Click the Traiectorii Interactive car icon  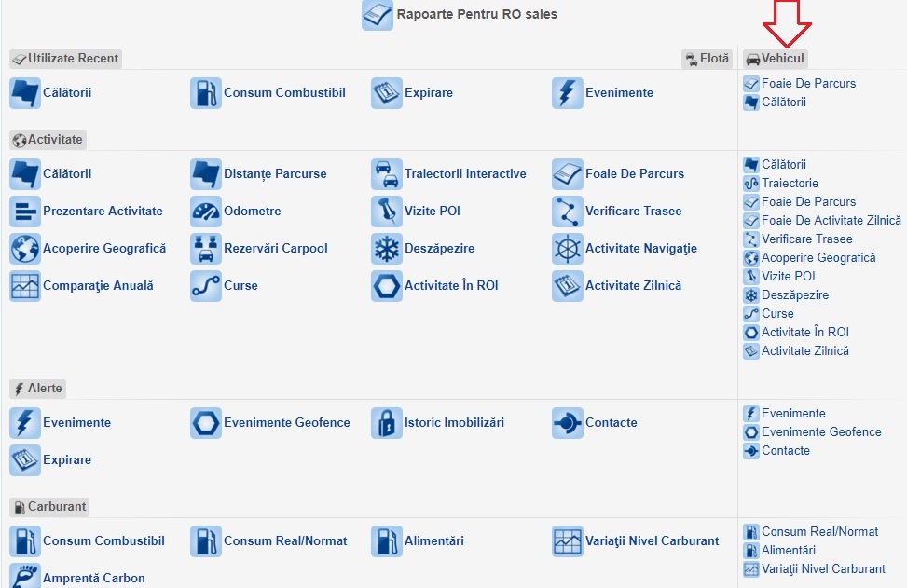(386, 174)
